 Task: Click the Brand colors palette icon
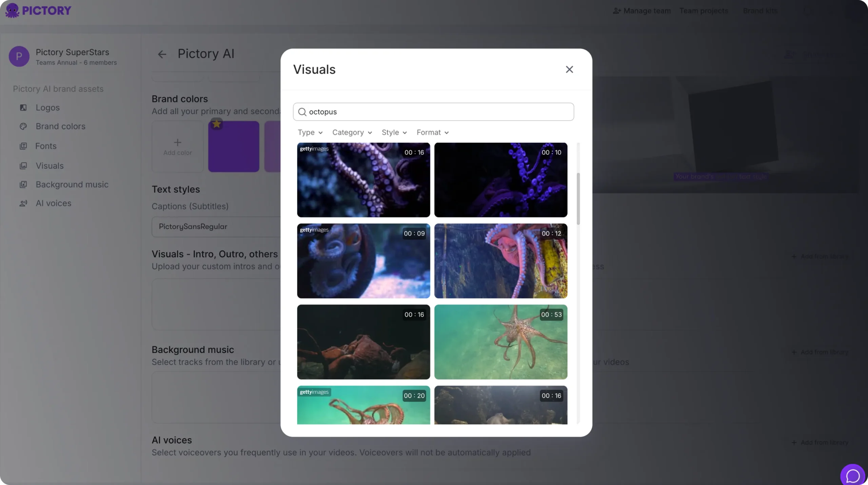(x=23, y=127)
